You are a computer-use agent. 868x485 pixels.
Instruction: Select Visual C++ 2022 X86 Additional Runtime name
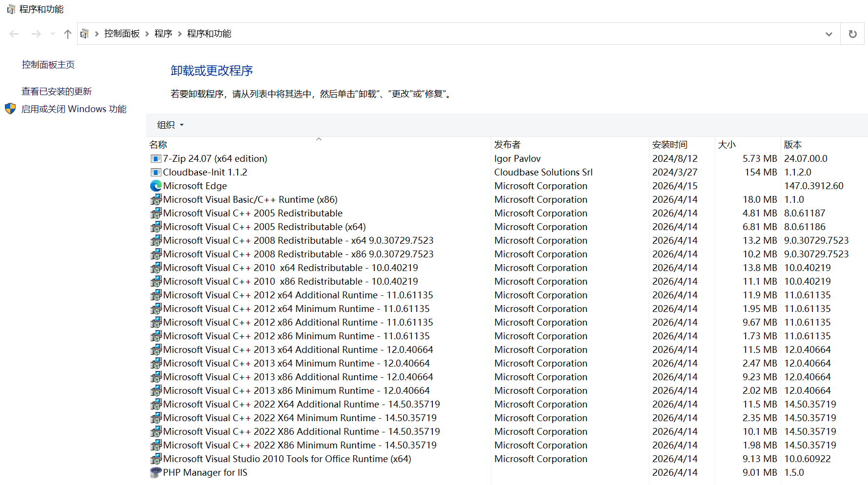[x=302, y=432]
